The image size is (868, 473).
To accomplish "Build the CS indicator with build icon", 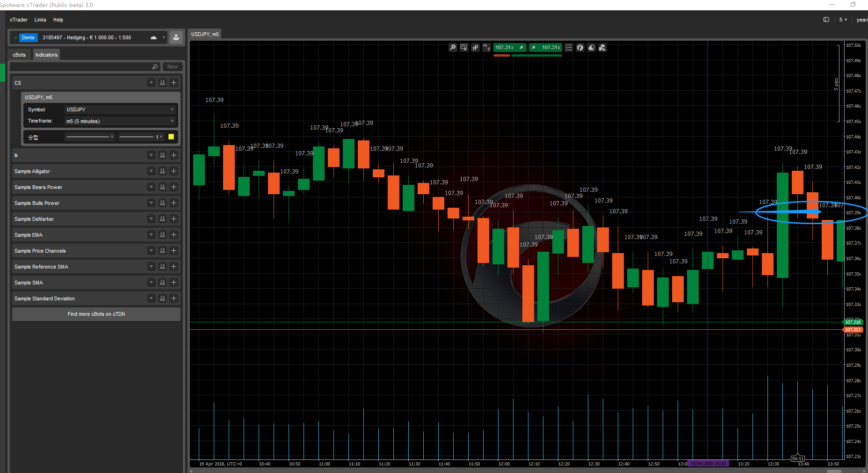I will click(x=162, y=83).
